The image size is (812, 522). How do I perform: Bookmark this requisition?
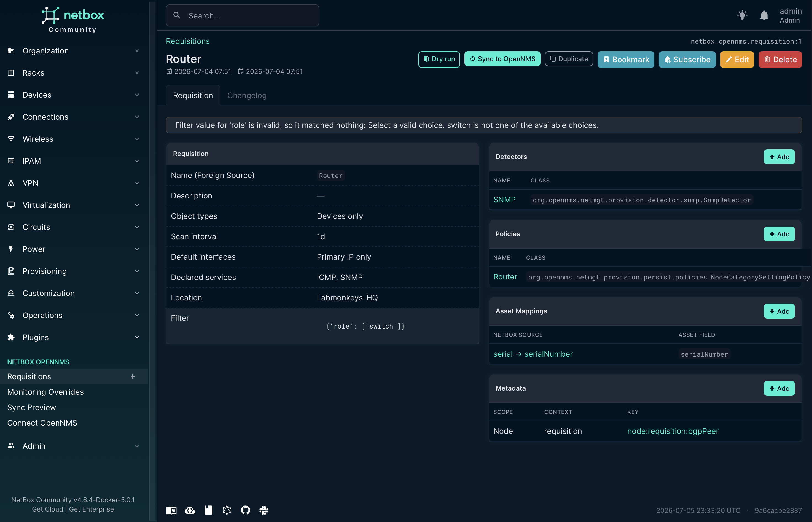tap(626, 59)
